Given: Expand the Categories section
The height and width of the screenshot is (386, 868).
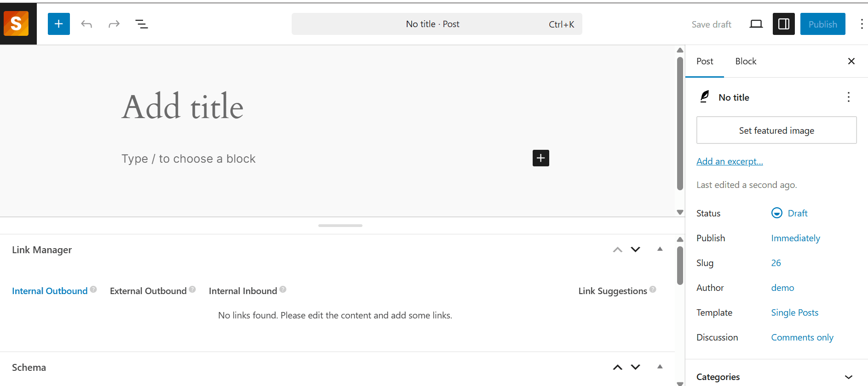Looking at the screenshot, I should pos(848,377).
